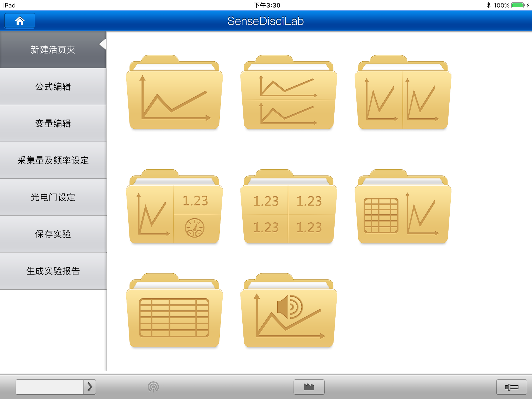Image resolution: width=532 pixels, height=399 pixels.
Task: Open 变量编辑 menu item
Action: coord(53,123)
